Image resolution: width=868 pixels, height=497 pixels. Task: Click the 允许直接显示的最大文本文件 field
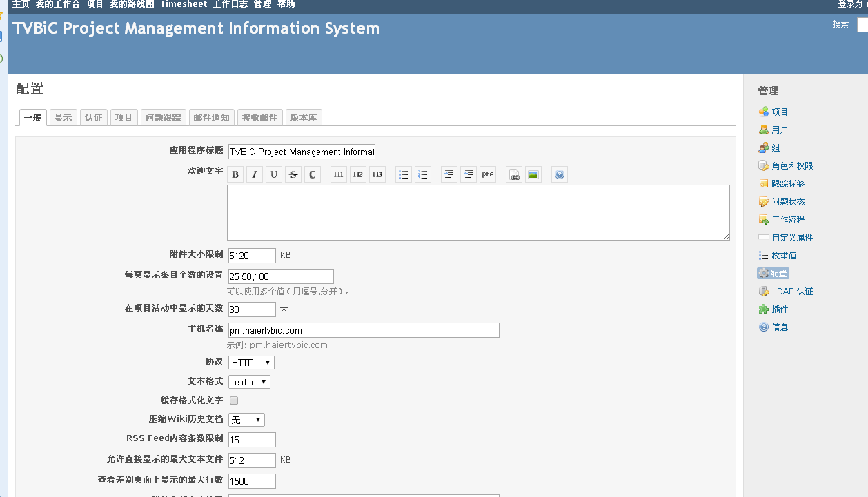coord(252,460)
